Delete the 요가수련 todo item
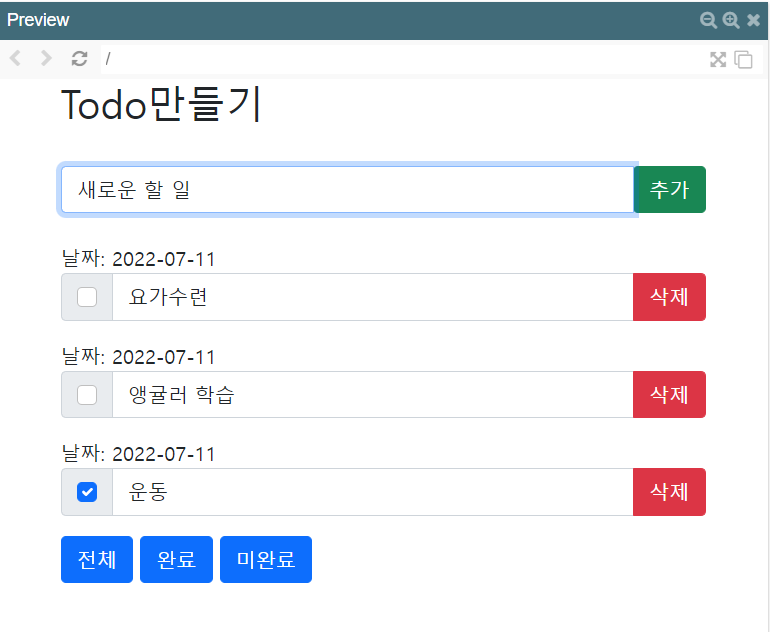 (669, 297)
